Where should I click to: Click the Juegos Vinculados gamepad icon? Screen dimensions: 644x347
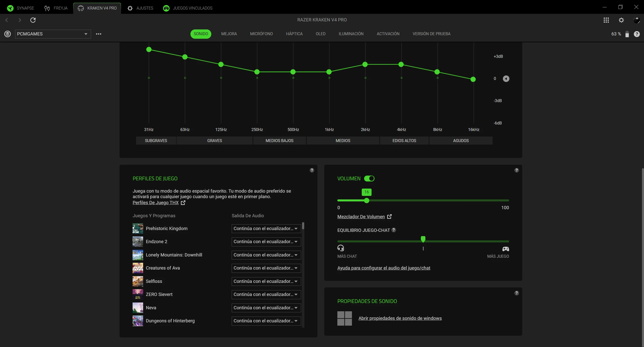(x=166, y=8)
